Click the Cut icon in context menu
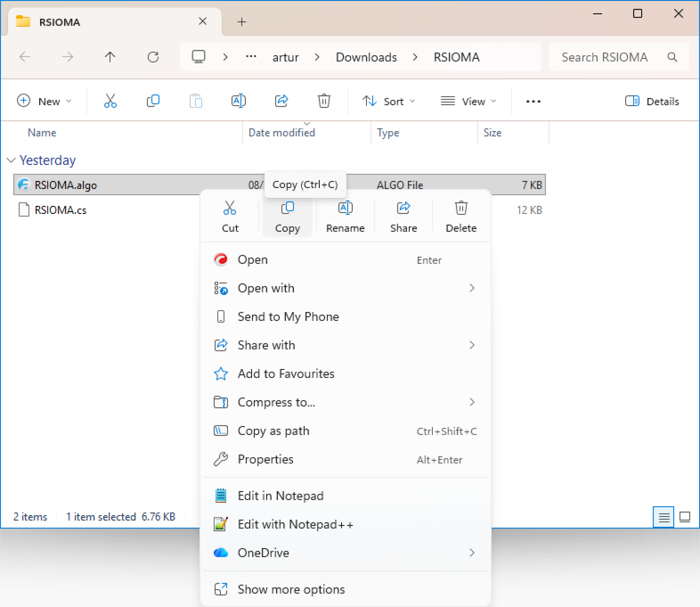This screenshot has height=607, width=700. coord(230,208)
